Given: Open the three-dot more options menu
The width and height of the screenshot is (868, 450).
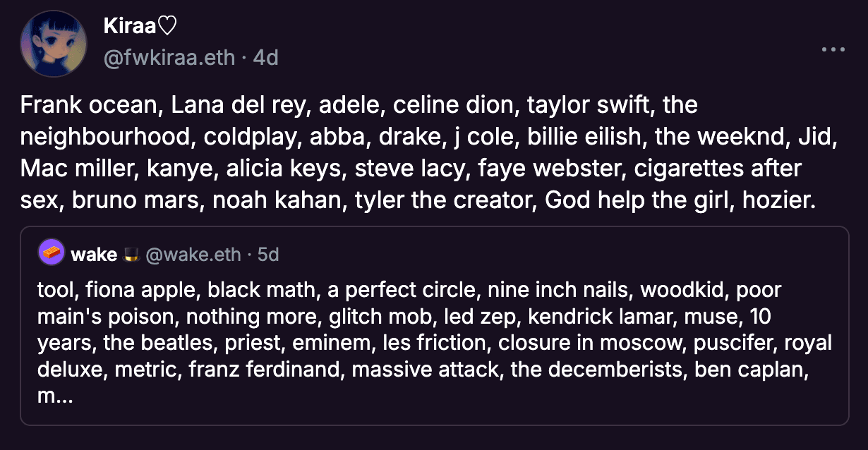Looking at the screenshot, I should click(833, 50).
